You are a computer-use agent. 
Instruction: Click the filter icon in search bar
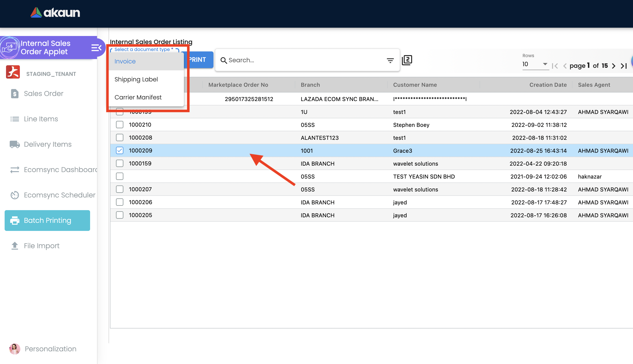390,60
